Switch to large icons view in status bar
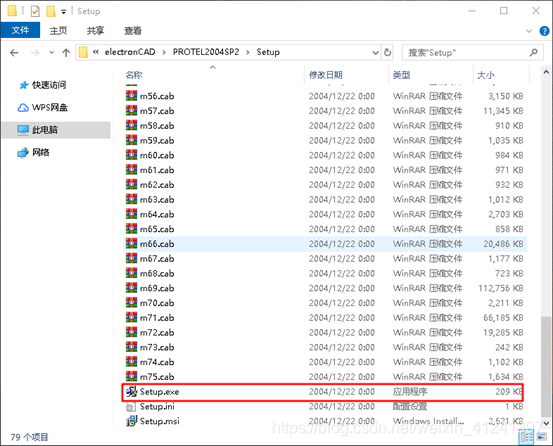This screenshot has height=446, width=553. 542,437
